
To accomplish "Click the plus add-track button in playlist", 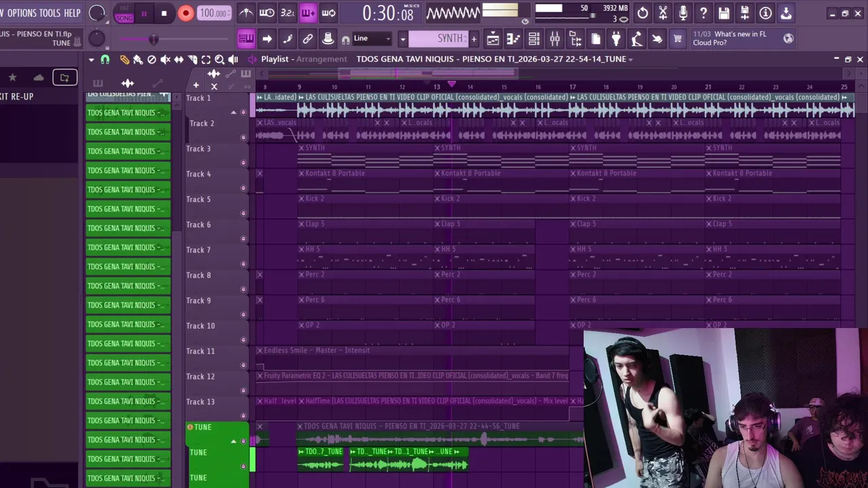I will coord(196,85).
